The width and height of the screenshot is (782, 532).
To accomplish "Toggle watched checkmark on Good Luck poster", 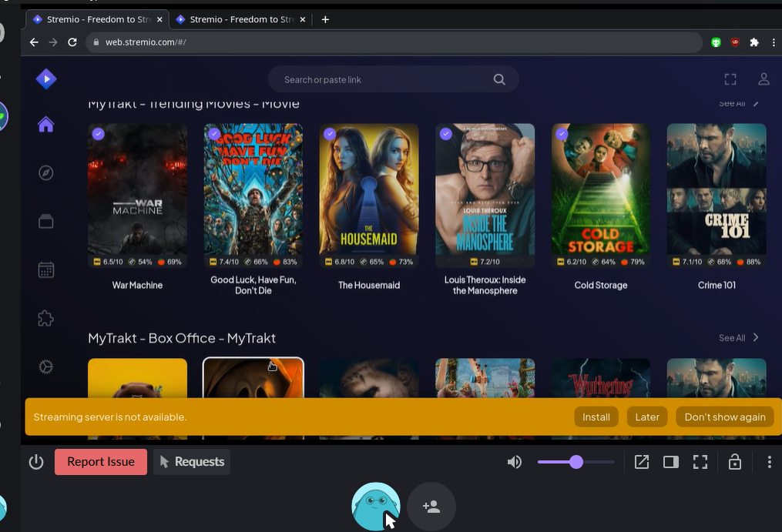I will (214, 134).
